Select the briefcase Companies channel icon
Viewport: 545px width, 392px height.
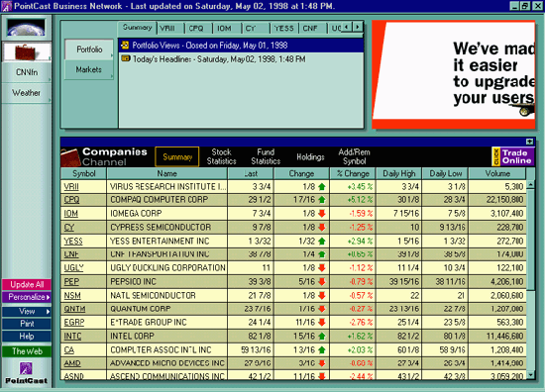26,52
